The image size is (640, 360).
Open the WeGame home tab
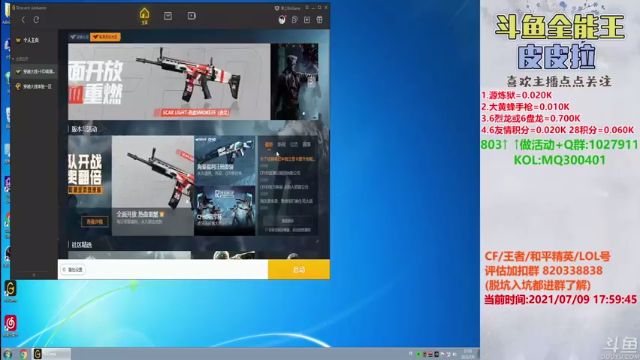(144, 16)
